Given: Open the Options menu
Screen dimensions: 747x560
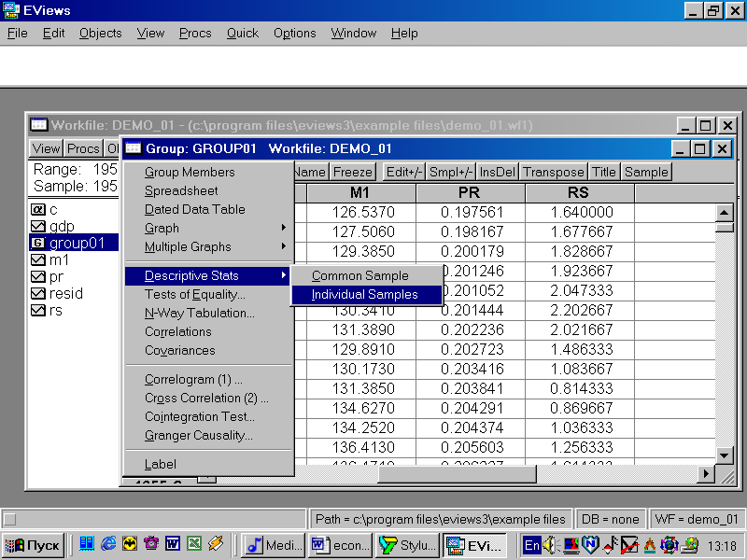Looking at the screenshot, I should pos(294,34).
